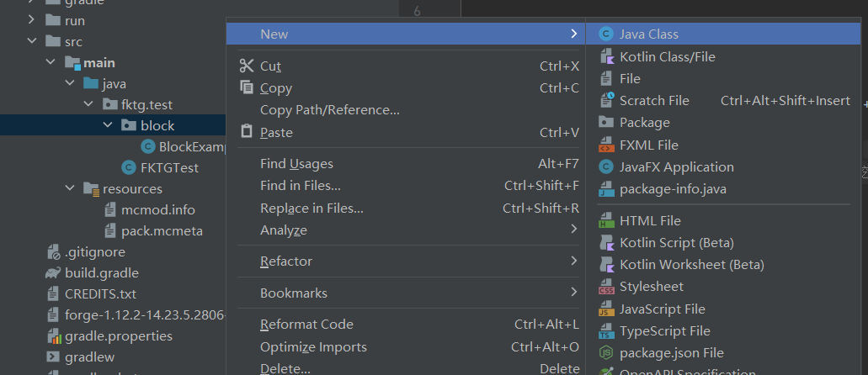
Task: Click the Cut scissors icon
Action: click(x=246, y=66)
